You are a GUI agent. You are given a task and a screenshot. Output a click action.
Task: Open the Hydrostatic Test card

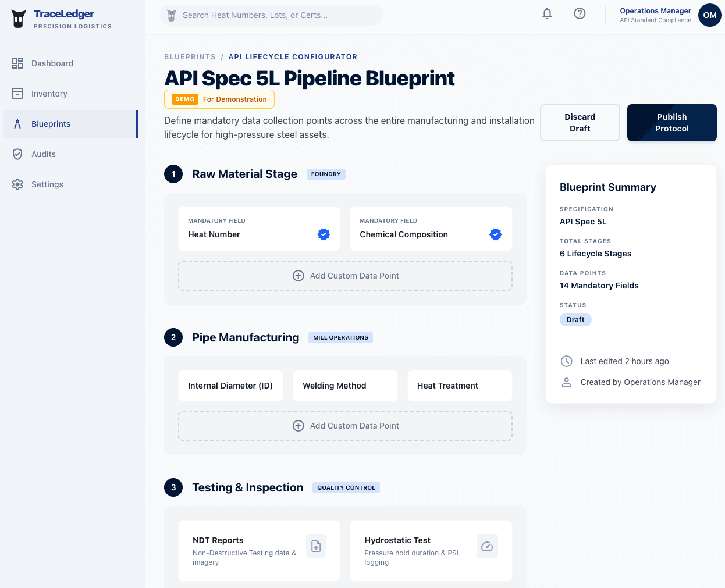coord(431,551)
